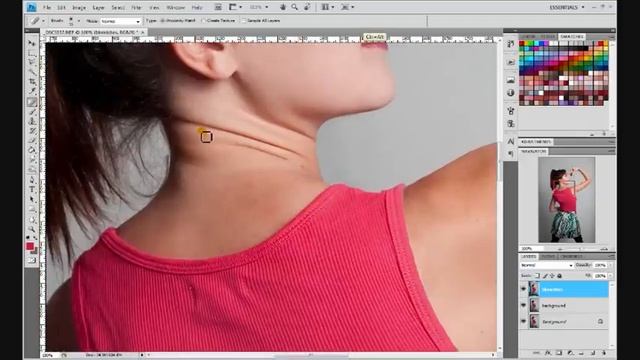Open the Paragraph panel icon
640x360 pixels.
click(x=511, y=154)
